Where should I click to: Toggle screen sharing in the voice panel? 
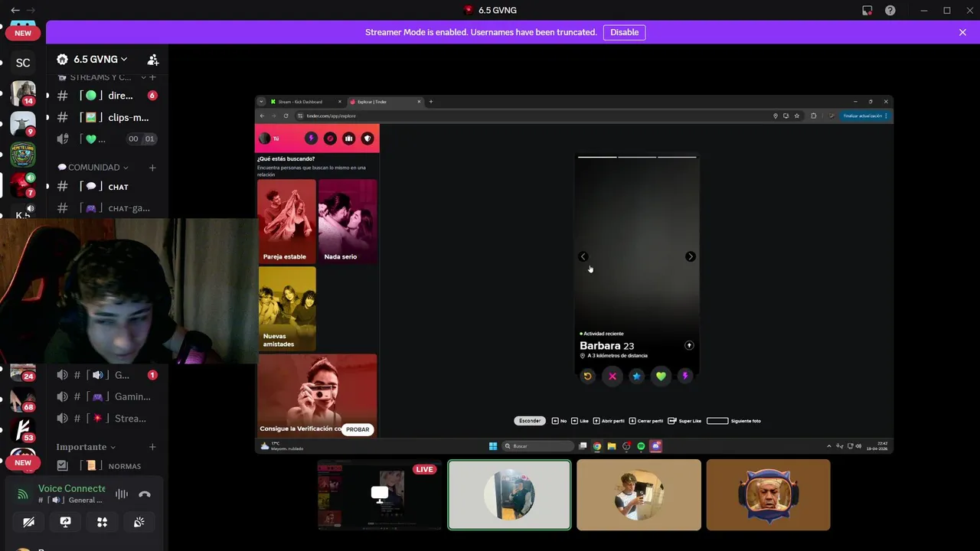pyautogui.click(x=65, y=522)
